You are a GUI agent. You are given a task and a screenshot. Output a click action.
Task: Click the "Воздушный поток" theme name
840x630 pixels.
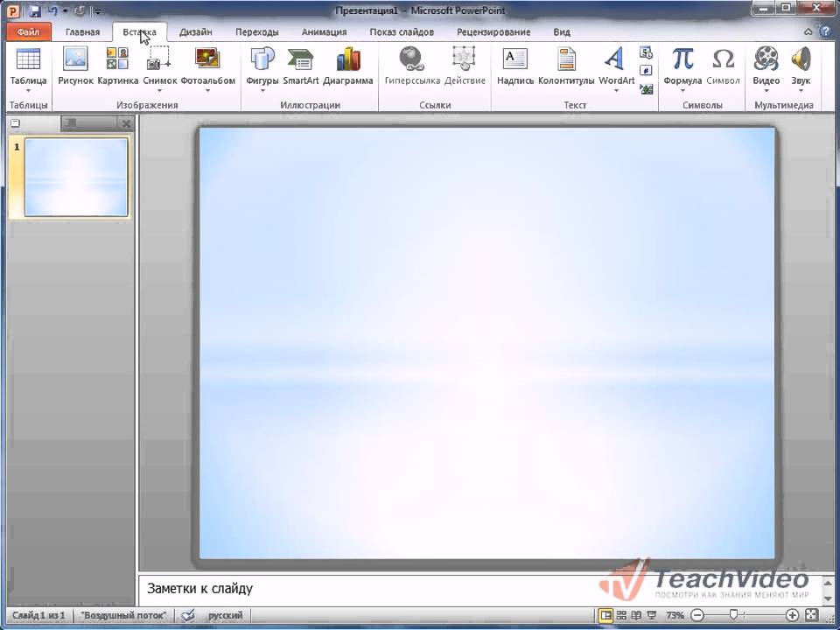coord(123,615)
